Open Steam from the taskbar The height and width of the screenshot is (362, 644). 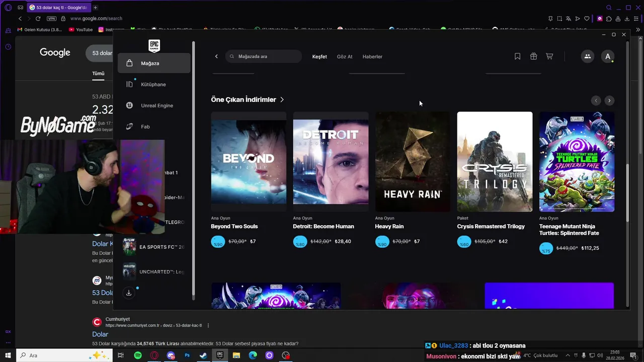point(203,355)
